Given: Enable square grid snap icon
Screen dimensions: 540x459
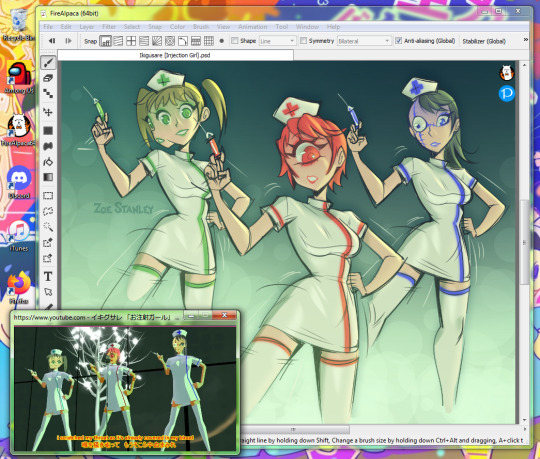Looking at the screenshot, I should 209,41.
